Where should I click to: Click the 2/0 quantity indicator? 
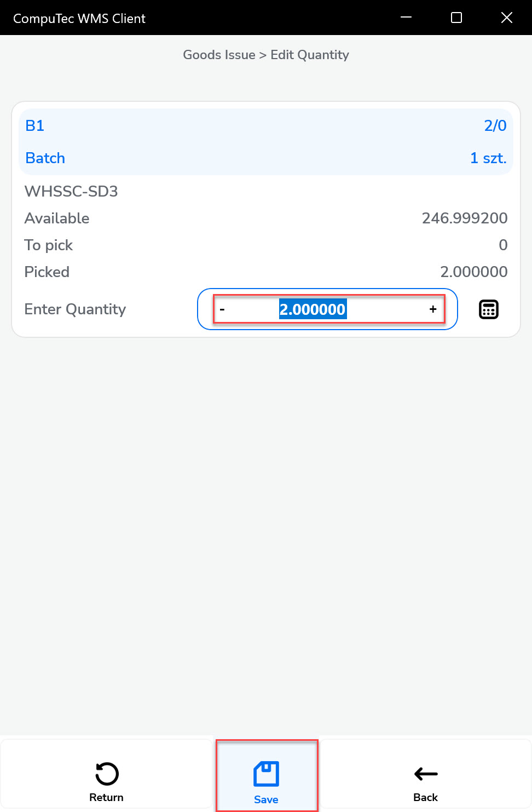pyautogui.click(x=495, y=126)
